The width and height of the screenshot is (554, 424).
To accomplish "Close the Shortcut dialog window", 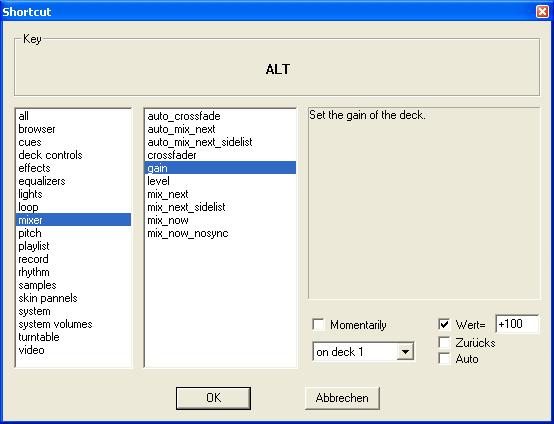I will pyautogui.click(x=542, y=12).
